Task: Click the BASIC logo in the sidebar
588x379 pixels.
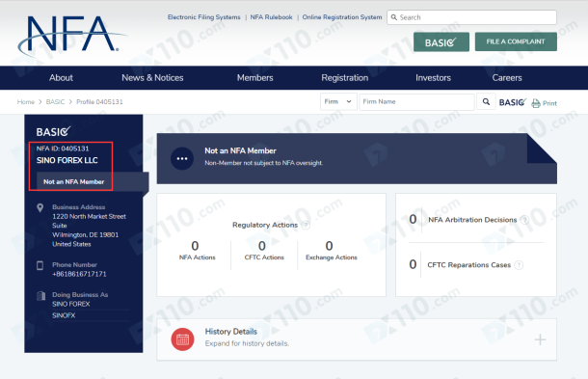Action: [x=53, y=131]
